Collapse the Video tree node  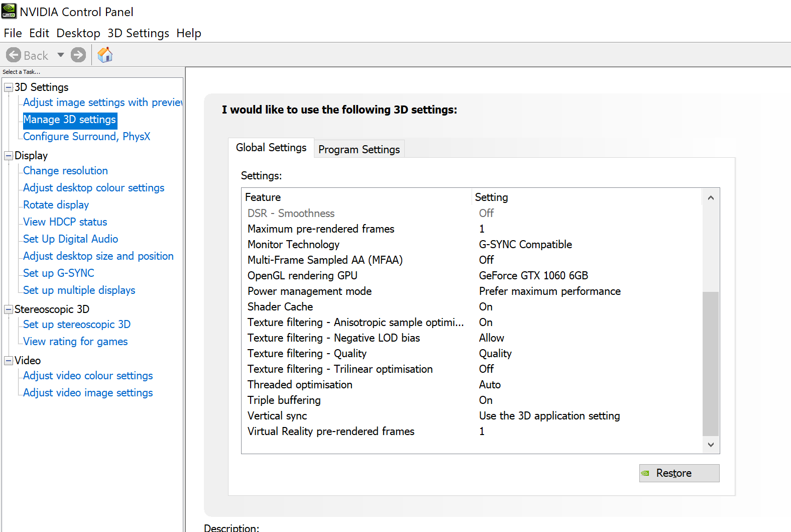click(x=9, y=361)
